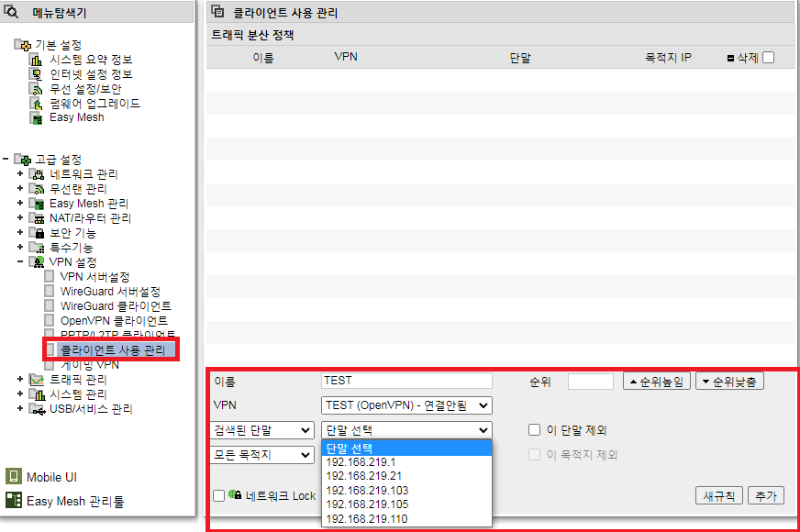The width and height of the screenshot is (800, 532).
Task: Click the 트래픽 관리 graph icon
Action: click(37, 380)
